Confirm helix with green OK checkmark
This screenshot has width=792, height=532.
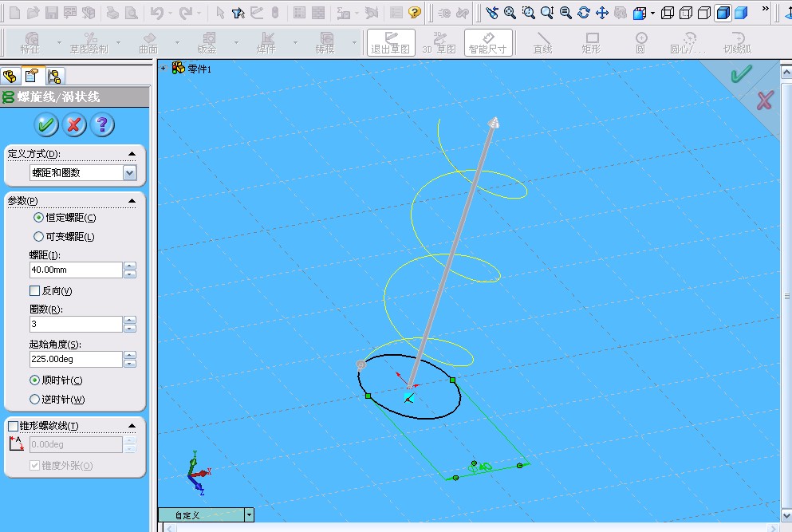[x=46, y=124]
